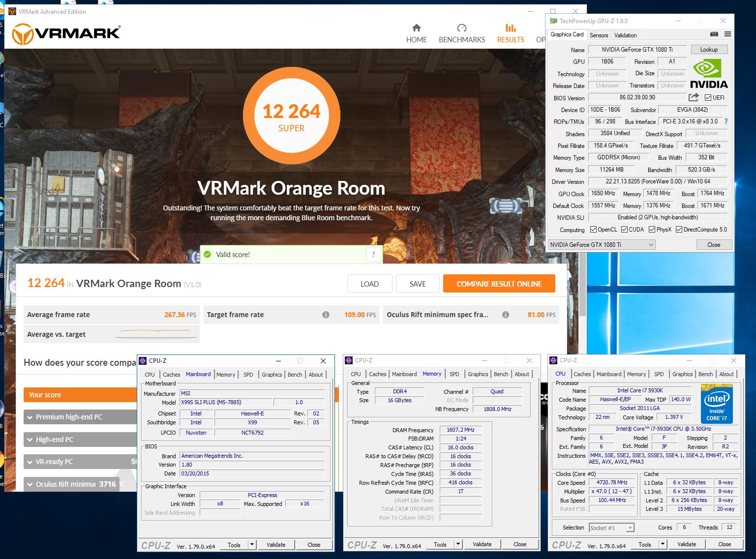This screenshot has height=559, width=756.
Task: Open the Socket #1 selection dropdown
Action: [612, 528]
